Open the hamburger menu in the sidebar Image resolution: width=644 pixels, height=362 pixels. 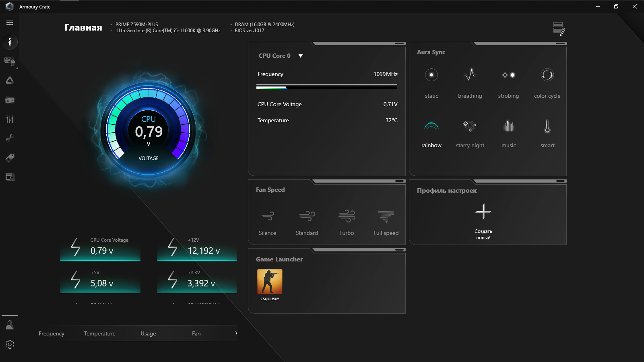(x=10, y=23)
